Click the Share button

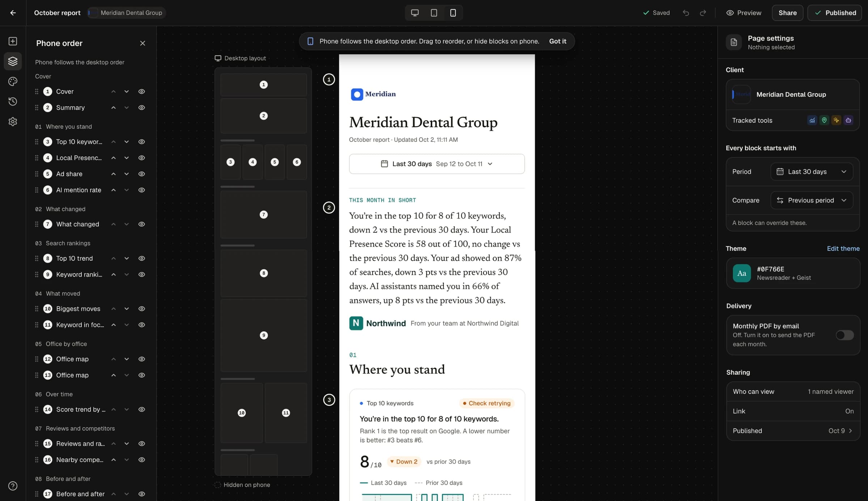coord(787,13)
